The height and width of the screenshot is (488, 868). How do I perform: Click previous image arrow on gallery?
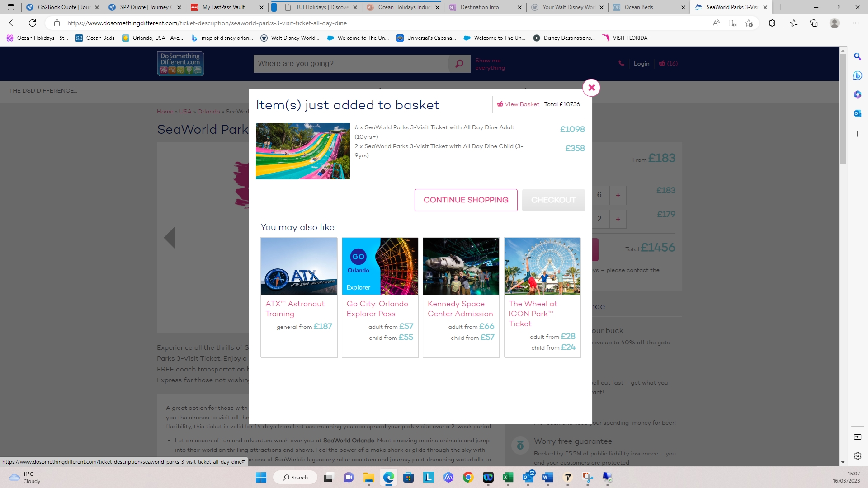[170, 238]
